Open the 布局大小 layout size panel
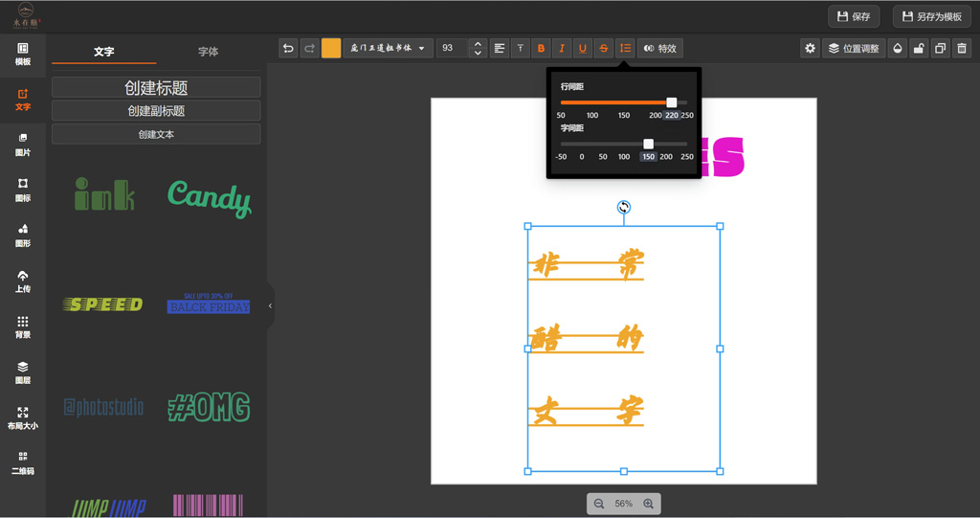Screen dimensions: 980x518 [x=23, y=417]
